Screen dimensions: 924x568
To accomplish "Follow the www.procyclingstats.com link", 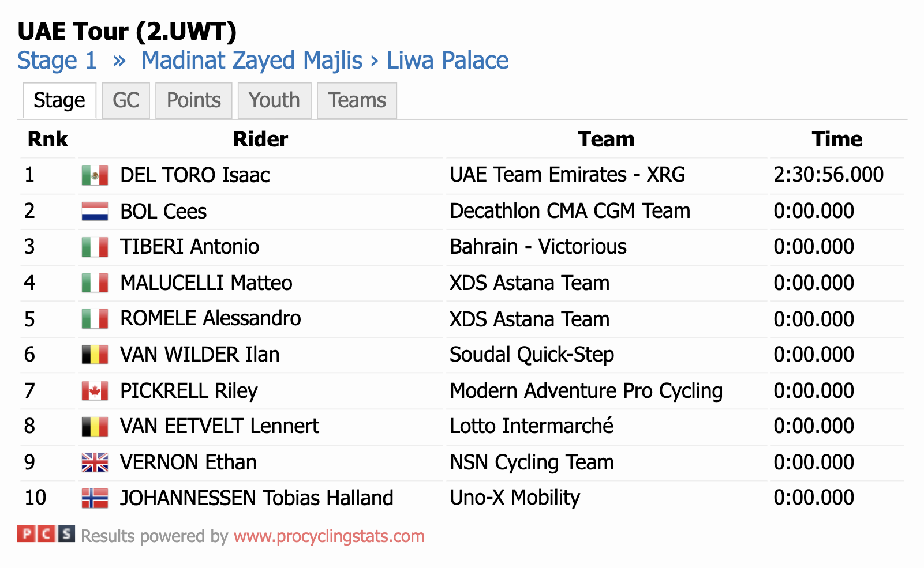I will click(x=329, y=536).
